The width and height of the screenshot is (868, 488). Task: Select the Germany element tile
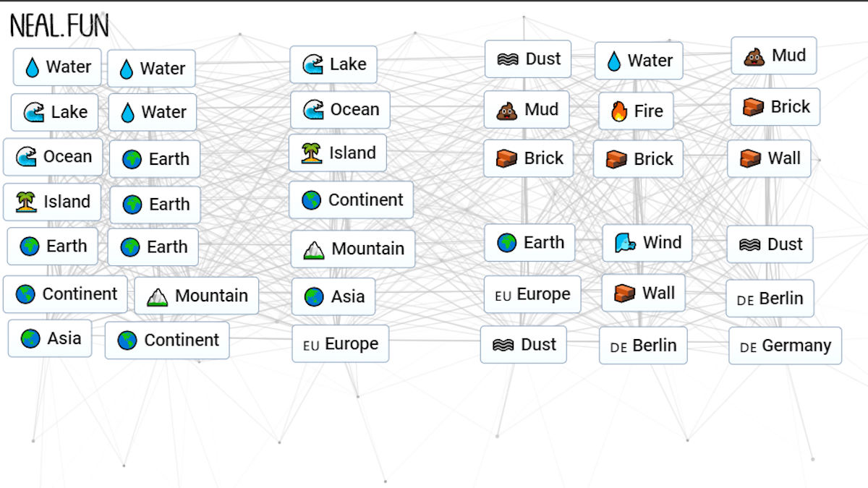click(x=785, y=346)
